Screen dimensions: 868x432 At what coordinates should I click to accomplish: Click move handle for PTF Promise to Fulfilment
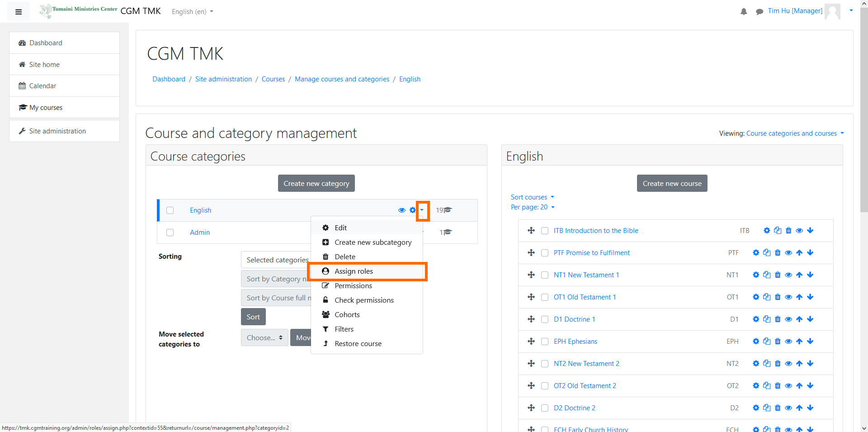point(531,253)
